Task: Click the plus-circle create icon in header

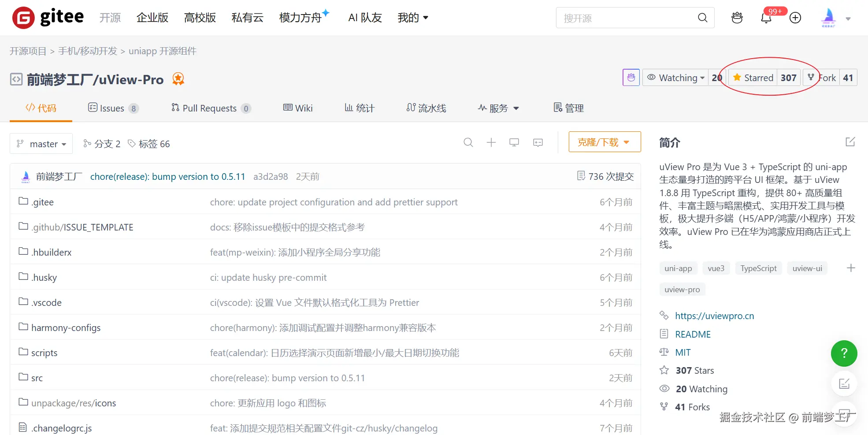Action: [x=795, y=18]
